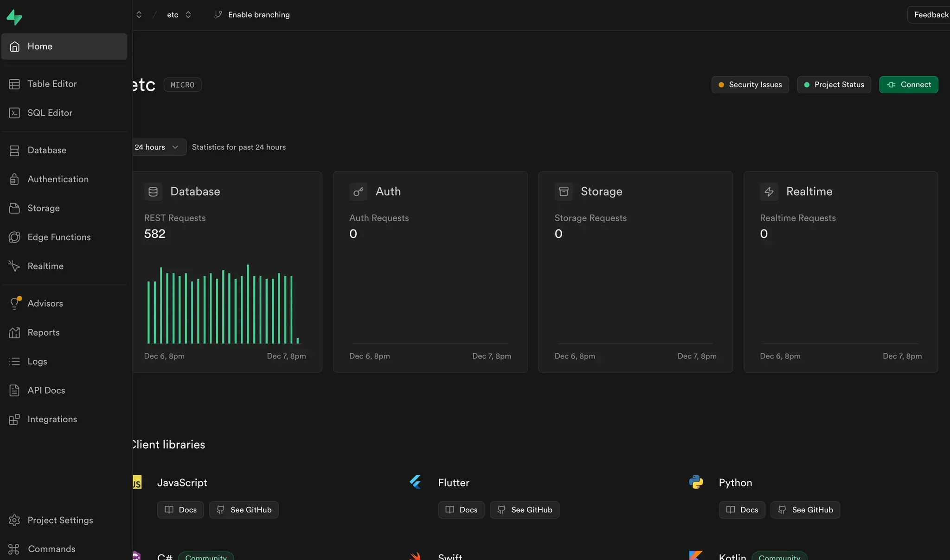Screen dimensions: 950x560
Task: Open the Auth card title link
Action: (x=388, y=191)
